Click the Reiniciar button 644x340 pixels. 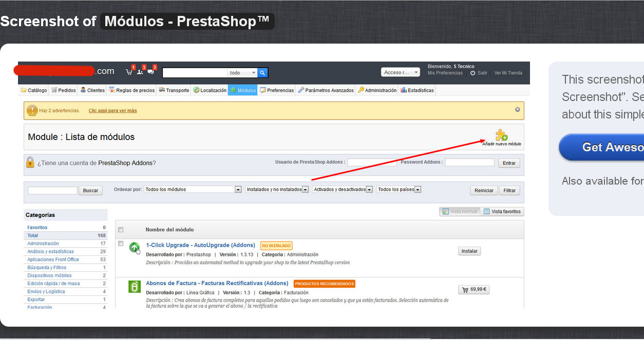coord(484,190)
